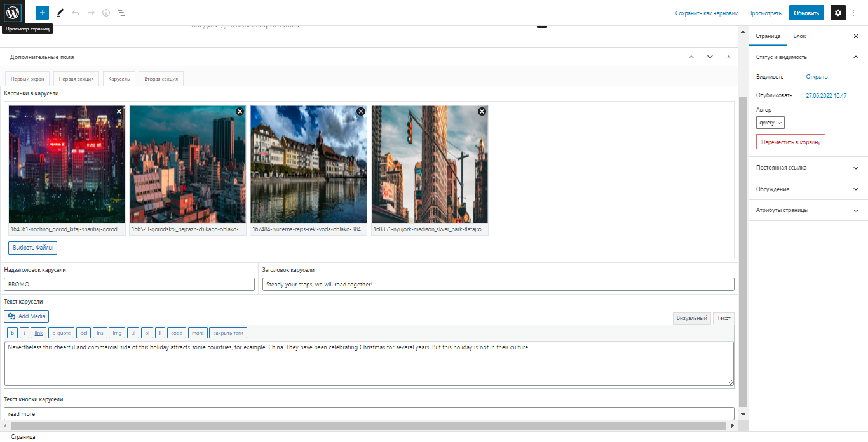The height and width of the screenshot is (442, 868).
Task: Switch to the Первый экран tab
Action: tap(27, 79)
